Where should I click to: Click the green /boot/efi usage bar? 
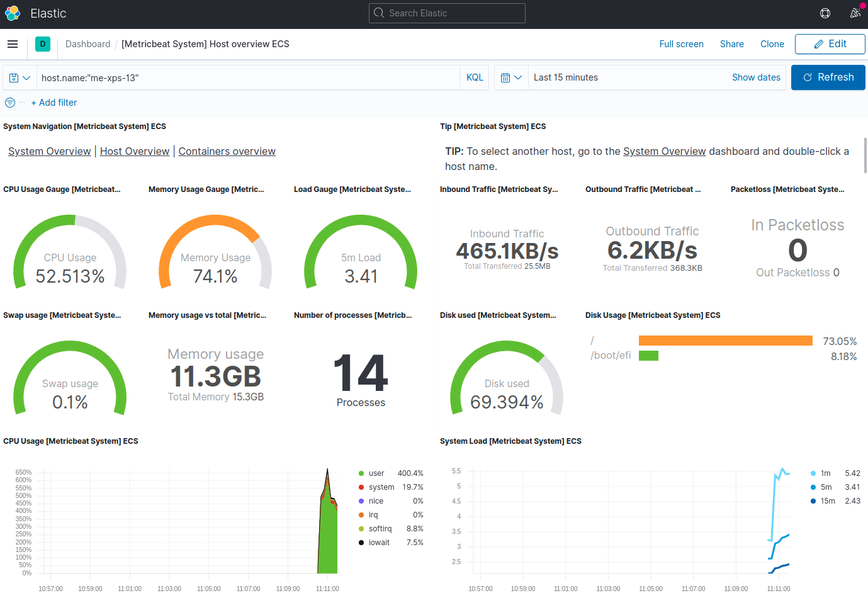pyautogui.click(x=648, y=356)
